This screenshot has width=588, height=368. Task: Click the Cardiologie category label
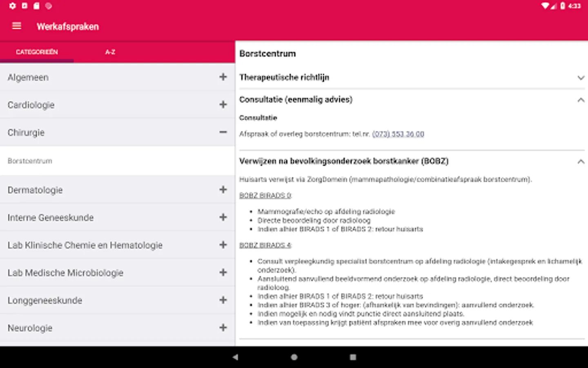31,105
